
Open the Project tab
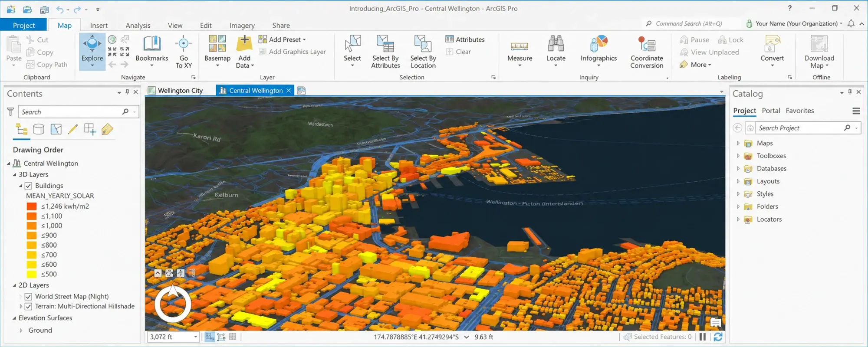click(24, 25)
